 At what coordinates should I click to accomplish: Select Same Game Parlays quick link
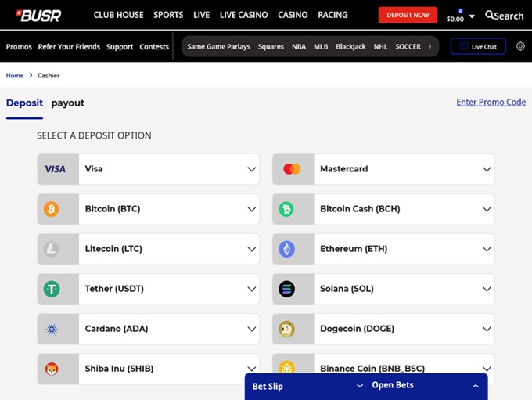[x=218, y=46]
